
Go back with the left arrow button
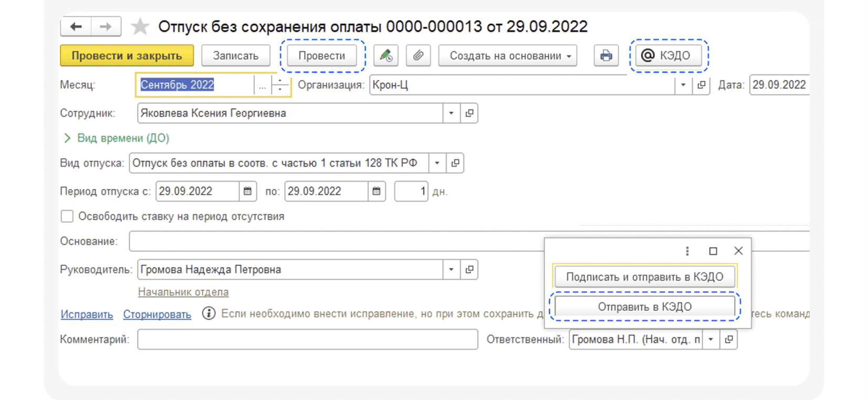pos(76,26)
